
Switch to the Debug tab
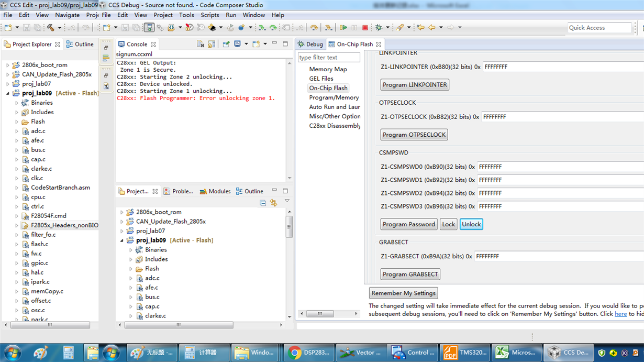point(310,45)
